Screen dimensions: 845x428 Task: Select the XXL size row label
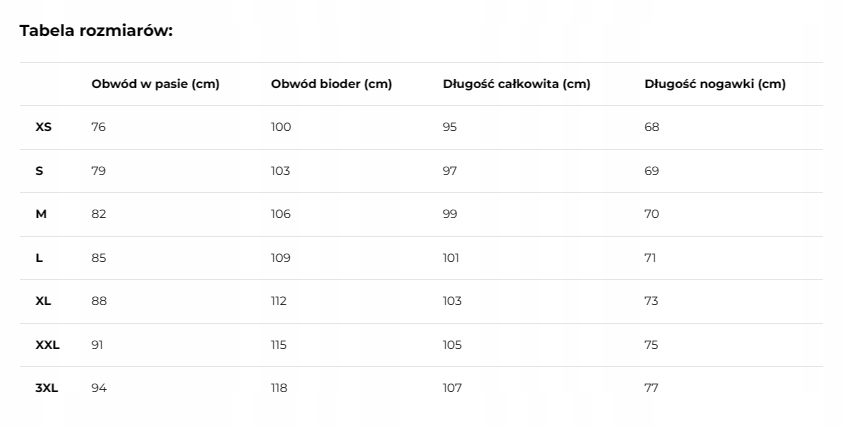click(47, 345)
